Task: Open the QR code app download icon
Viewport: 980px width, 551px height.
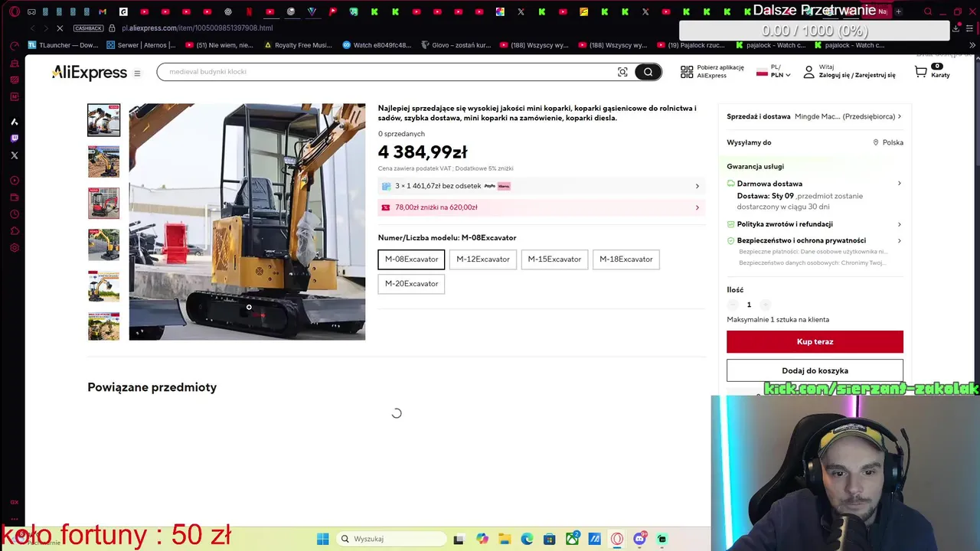Action: pos(687,72)
